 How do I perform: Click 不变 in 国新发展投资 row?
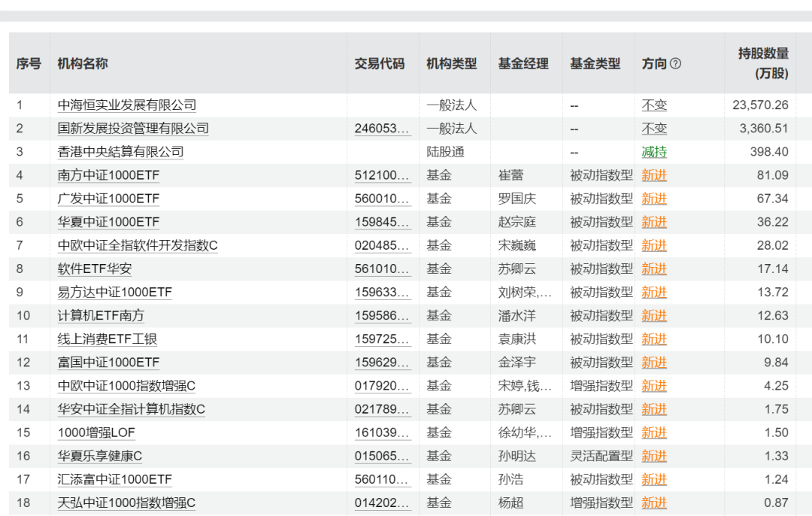tap(654, 129)
